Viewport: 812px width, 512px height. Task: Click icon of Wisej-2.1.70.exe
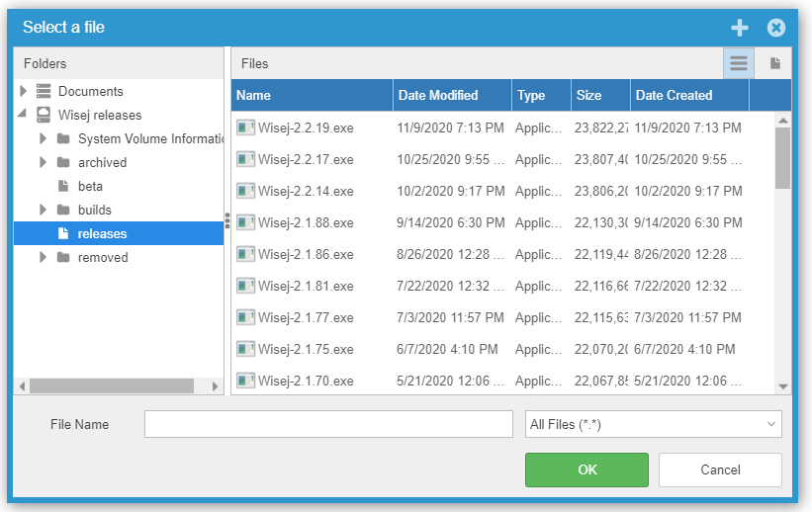(245, 381)
